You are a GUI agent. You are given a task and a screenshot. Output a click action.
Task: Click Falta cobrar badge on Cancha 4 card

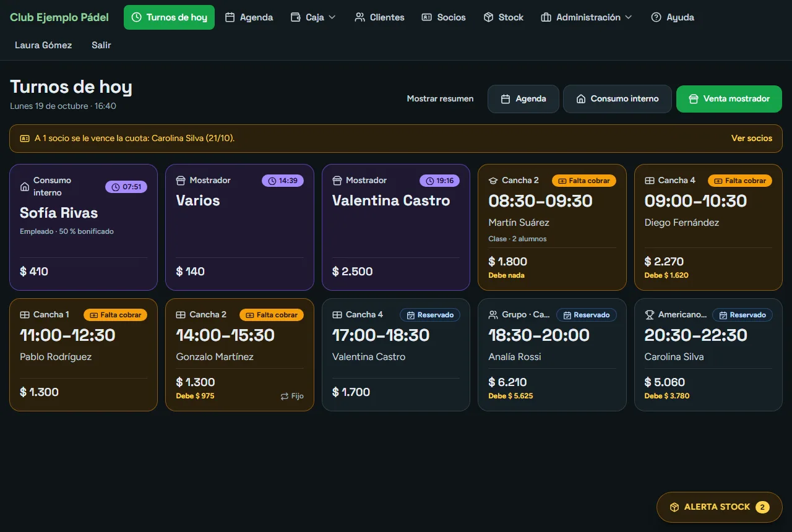coord(740,181)
